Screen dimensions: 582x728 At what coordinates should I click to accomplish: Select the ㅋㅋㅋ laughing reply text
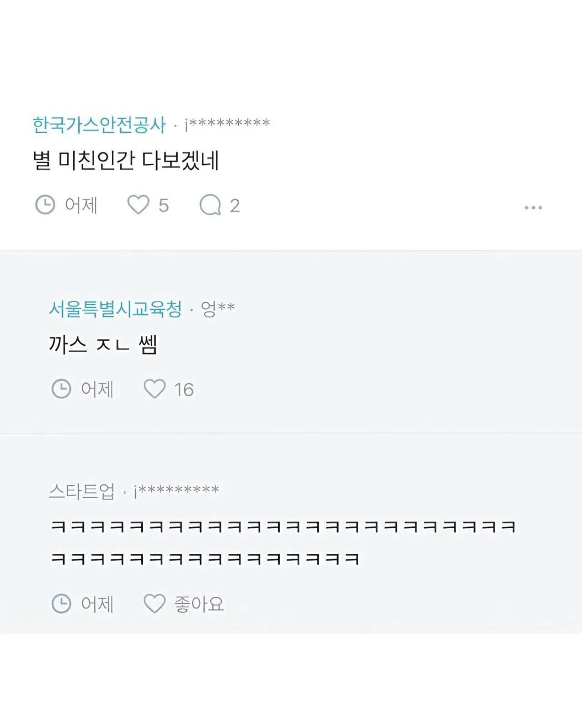(283, 542)
